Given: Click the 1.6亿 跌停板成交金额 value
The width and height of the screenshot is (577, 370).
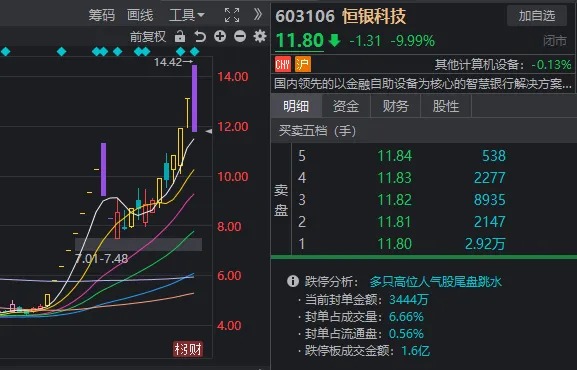Looking at the screenshot, I should pyautogui.click(x=415, y=350).
